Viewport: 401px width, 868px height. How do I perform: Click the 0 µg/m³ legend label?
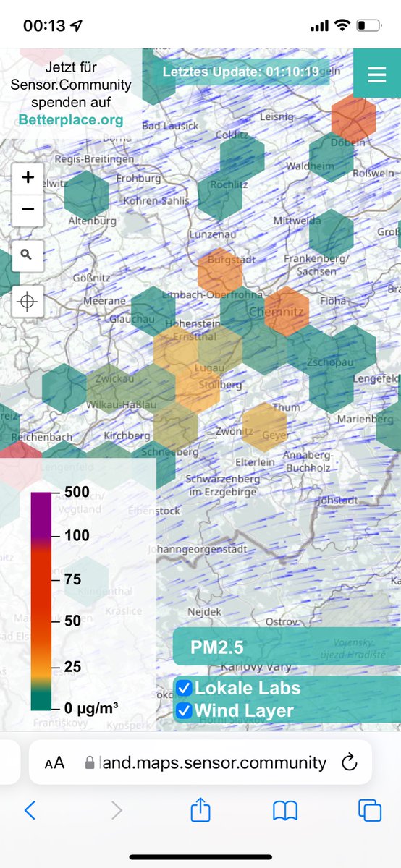[91, 707]
